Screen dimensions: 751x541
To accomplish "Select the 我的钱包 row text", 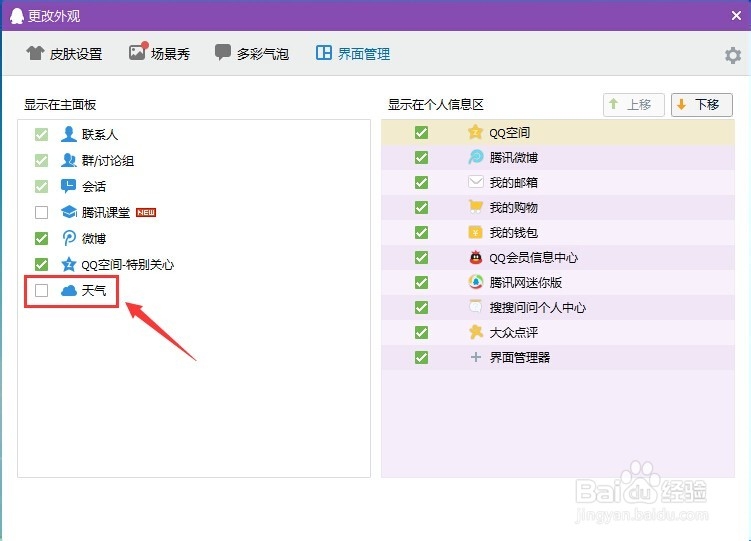I will point(513,233).
